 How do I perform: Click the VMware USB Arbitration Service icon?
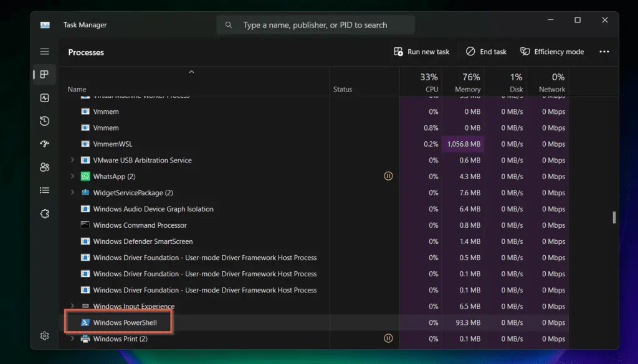pos(85,160)
